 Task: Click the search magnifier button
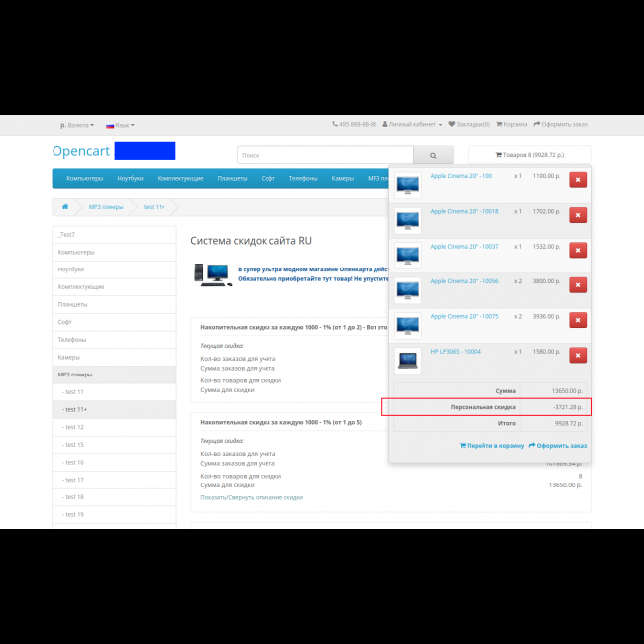pyautogui.click(x=433, y=155)
